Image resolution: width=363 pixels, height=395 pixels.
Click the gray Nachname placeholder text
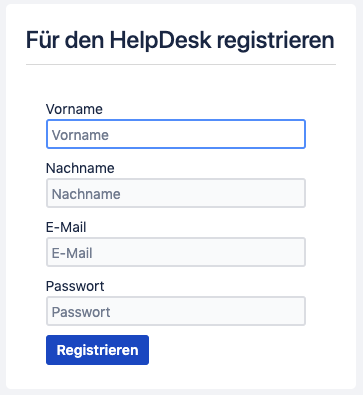pyautogui.click(x=86, y=194)
